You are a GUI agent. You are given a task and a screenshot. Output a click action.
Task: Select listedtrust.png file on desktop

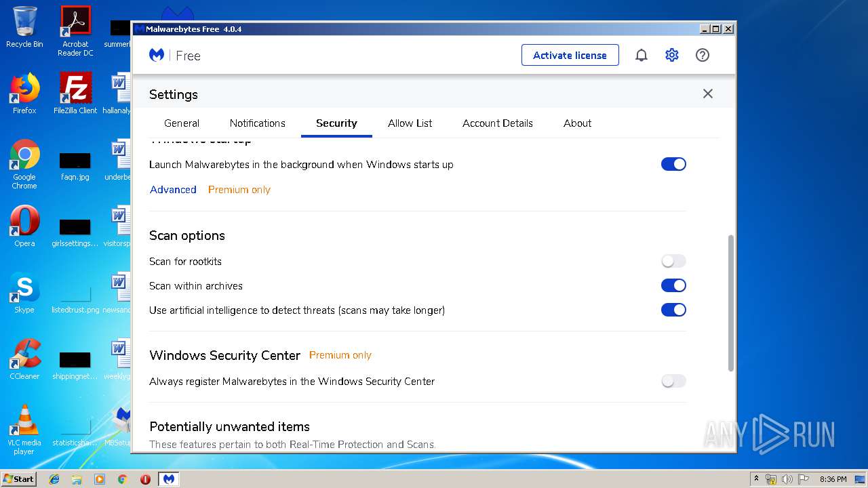coord(75,298)
